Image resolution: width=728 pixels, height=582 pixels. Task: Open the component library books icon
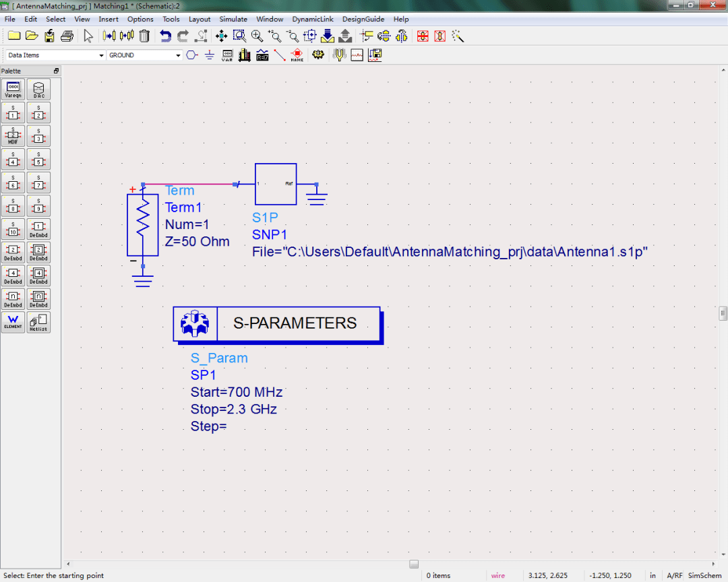click(x=245, y=55)
